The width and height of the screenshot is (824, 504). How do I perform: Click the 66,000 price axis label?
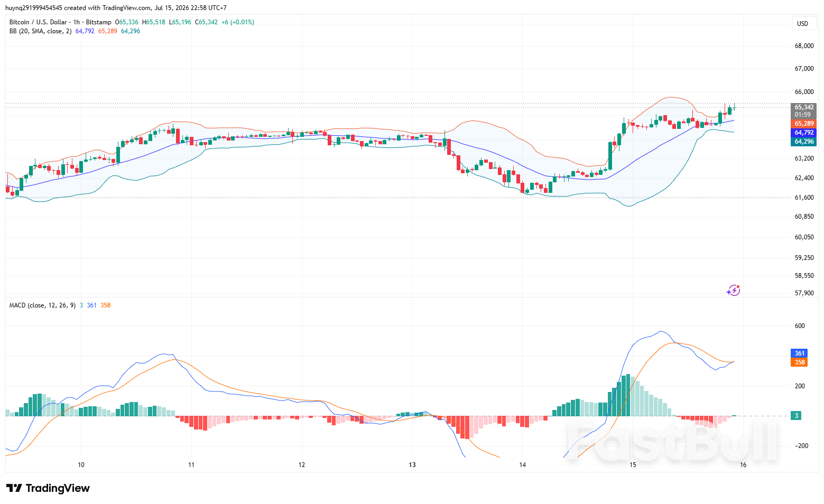coord(804,92)
